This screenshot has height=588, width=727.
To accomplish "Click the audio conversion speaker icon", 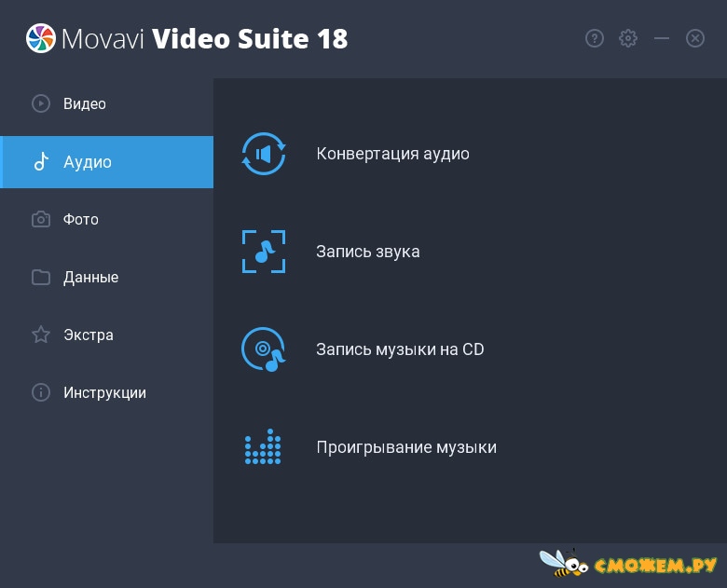I will point(264,154).
